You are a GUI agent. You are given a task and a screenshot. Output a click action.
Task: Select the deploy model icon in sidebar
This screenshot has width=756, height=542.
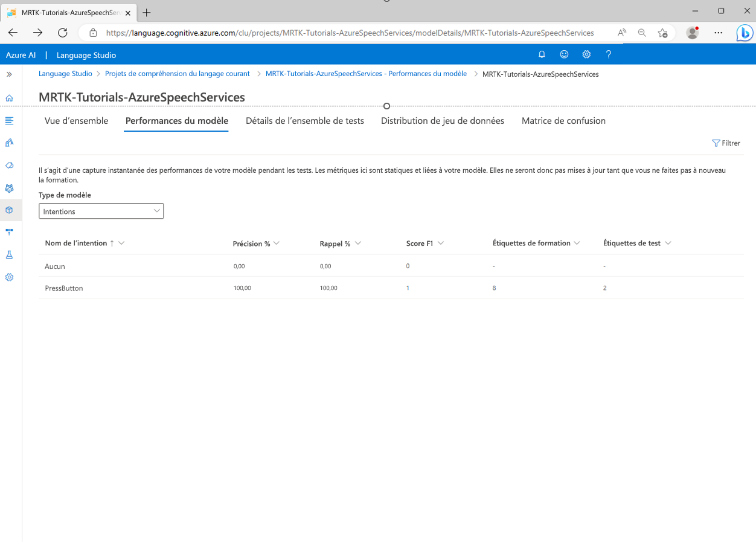pos(9,232)
